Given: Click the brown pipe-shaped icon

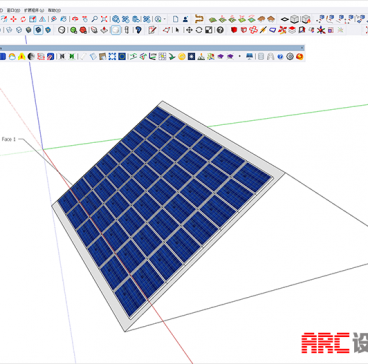Looking at the screenshot, I should pyautogui.click(x=199, y=19).
